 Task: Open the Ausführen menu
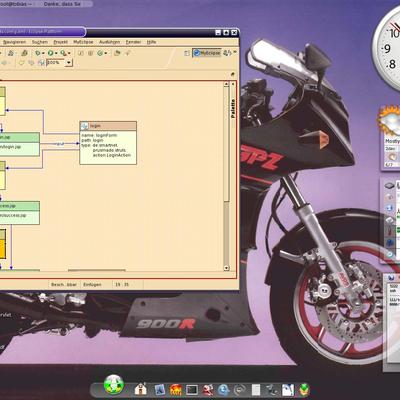coord(109,42)
